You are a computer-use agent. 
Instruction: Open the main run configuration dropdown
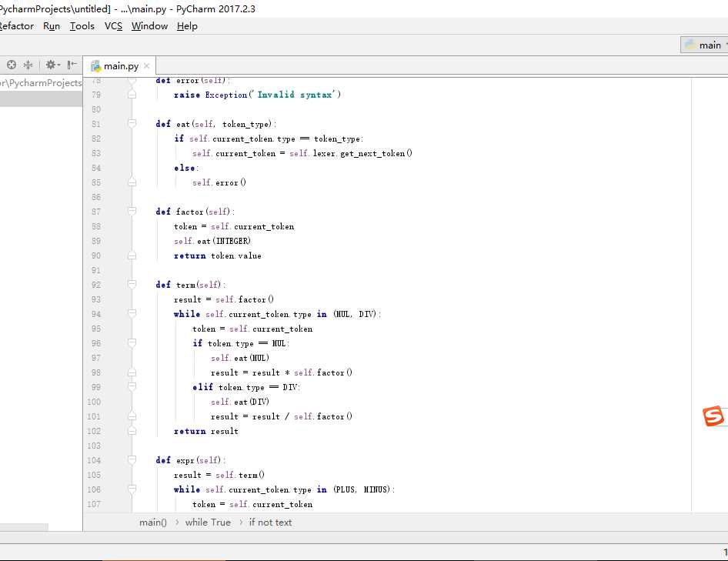click(x=704, y=45)
